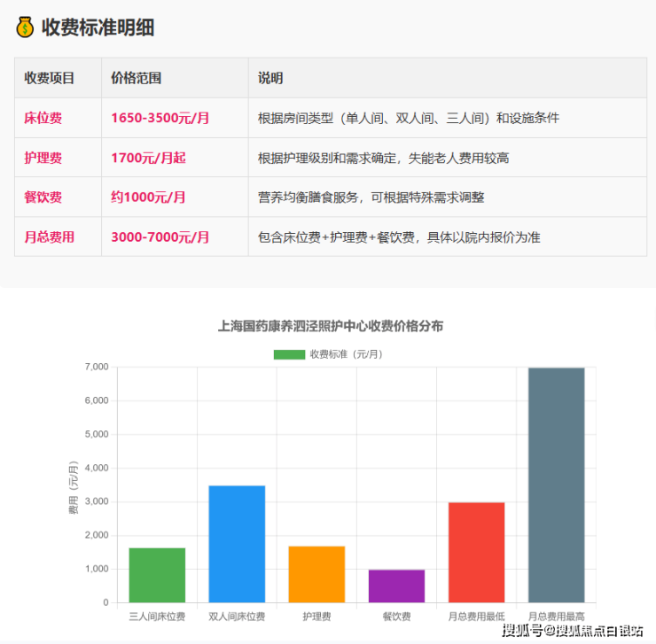Screen dimensions: 656x644
Task: Click the money bag icon beside the title
Action: (x=25, y=27)
